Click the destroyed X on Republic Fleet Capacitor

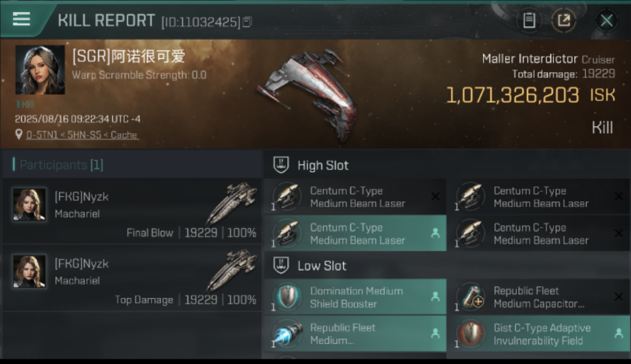pyautogui.click(x=618, y=297)
